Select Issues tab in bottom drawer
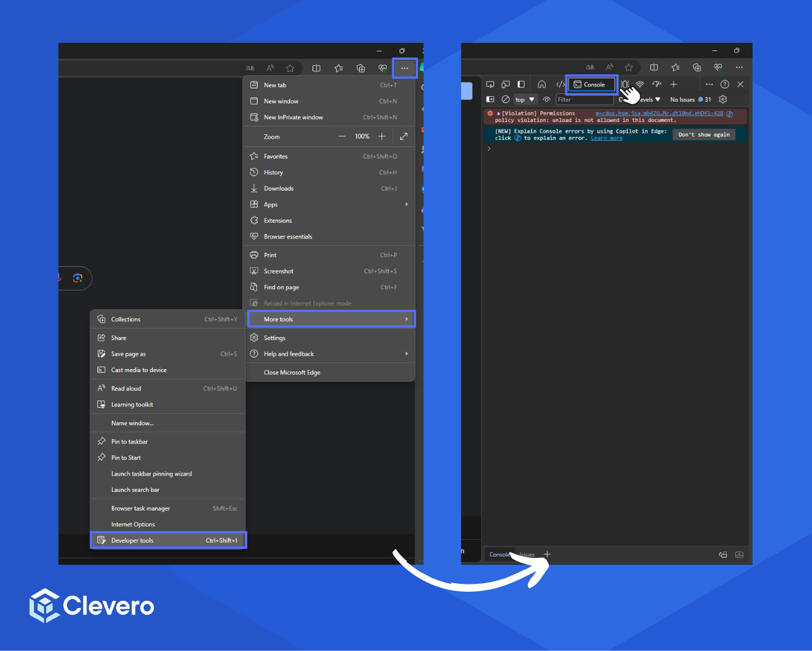The height and width of the screenshot is (651, 812). tap(527, 554)
